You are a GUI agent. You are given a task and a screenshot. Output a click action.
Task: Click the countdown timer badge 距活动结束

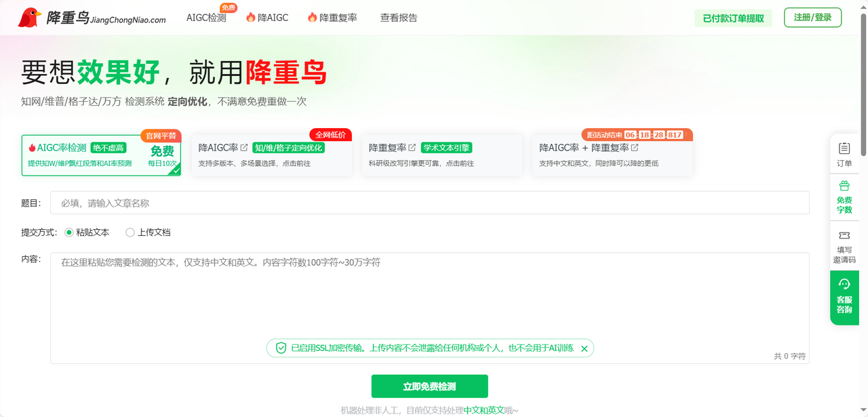coord(637,135)
